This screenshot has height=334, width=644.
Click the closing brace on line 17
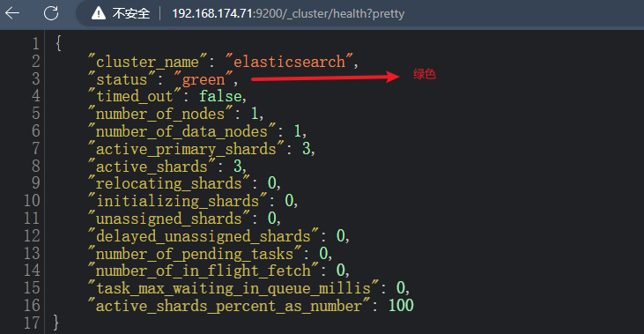(x=56, y=323)
